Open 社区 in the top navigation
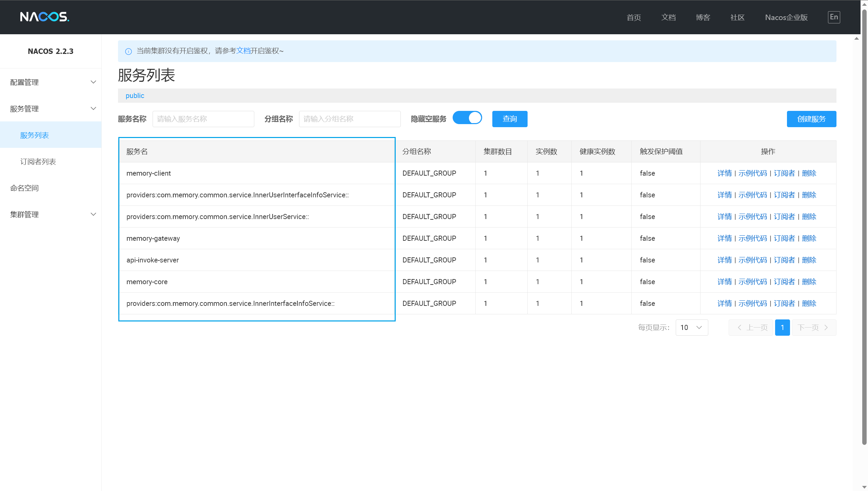The height and width of the screenshot is (491, 868). coord(737,18)
